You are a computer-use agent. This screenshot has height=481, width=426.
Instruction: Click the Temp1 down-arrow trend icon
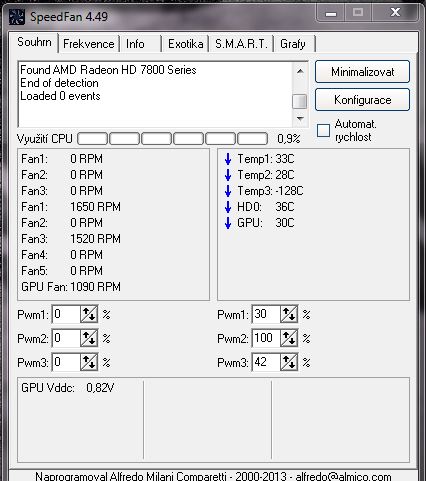coord(228,159)
